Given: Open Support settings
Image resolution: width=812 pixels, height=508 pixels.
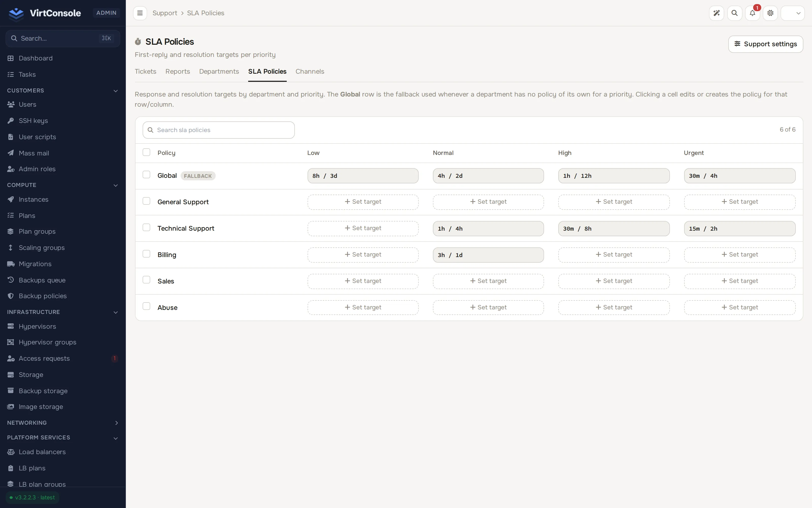Looking at the screenshot, I should tap(765, 44).
